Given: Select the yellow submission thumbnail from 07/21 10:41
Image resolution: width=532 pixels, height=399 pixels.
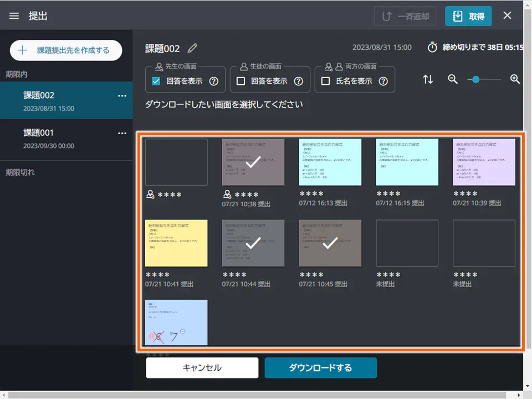Looking at the screenshot, I should coord(176,243).
